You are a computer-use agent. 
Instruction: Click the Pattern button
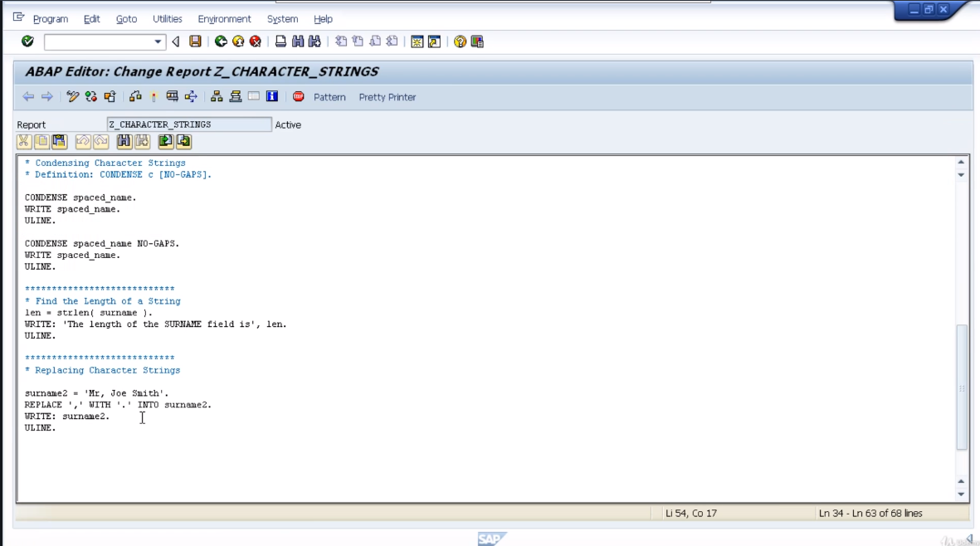(329, 97)
